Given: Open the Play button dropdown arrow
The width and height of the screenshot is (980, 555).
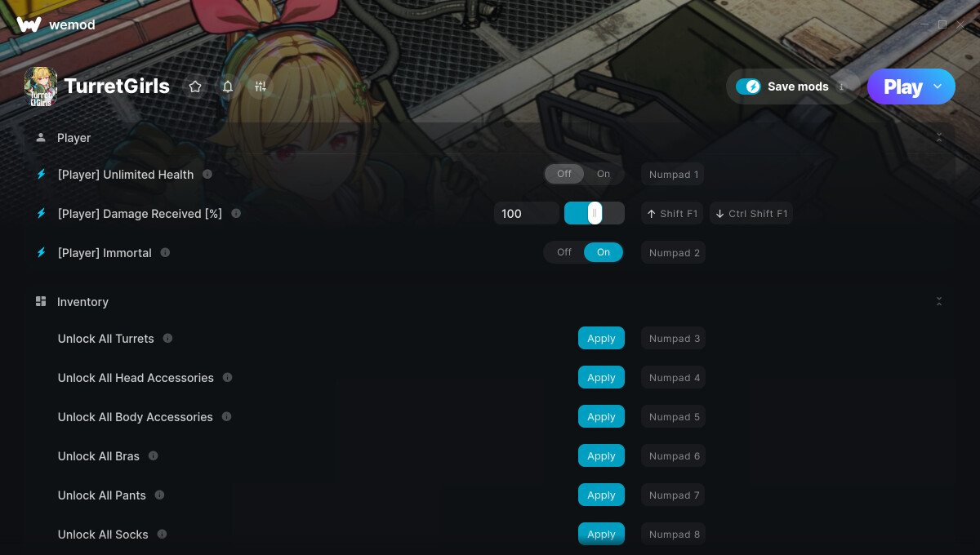Looking at the screenshot, I should pos(938,87).
